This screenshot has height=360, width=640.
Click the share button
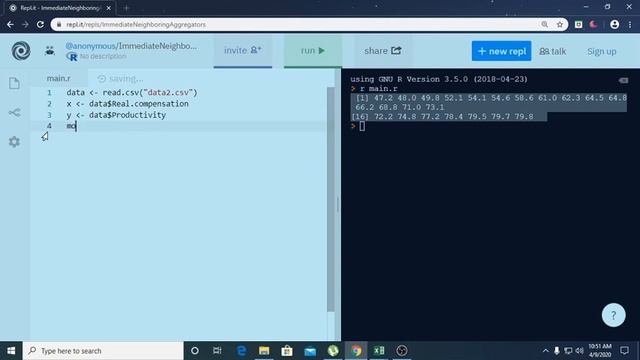coord(383,51)
